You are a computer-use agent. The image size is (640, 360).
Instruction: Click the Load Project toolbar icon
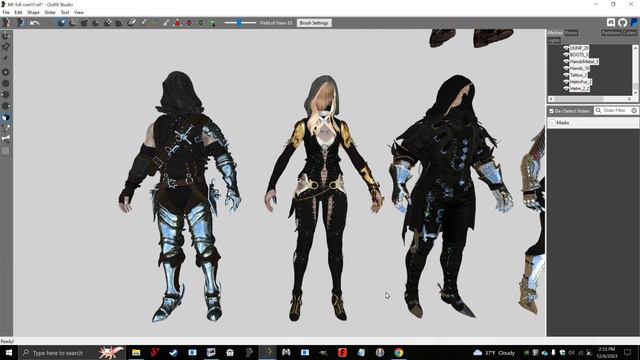pos(20,23)
